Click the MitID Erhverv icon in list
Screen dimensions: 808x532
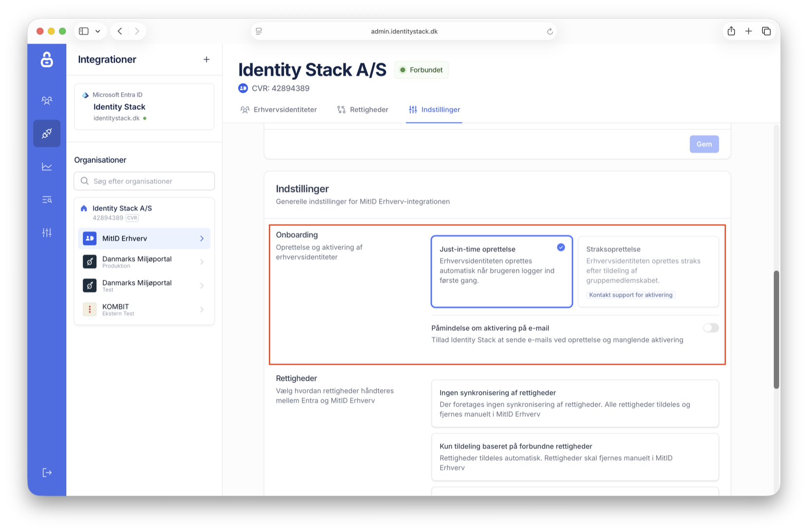pyautogui.click(x=90, y=238)
